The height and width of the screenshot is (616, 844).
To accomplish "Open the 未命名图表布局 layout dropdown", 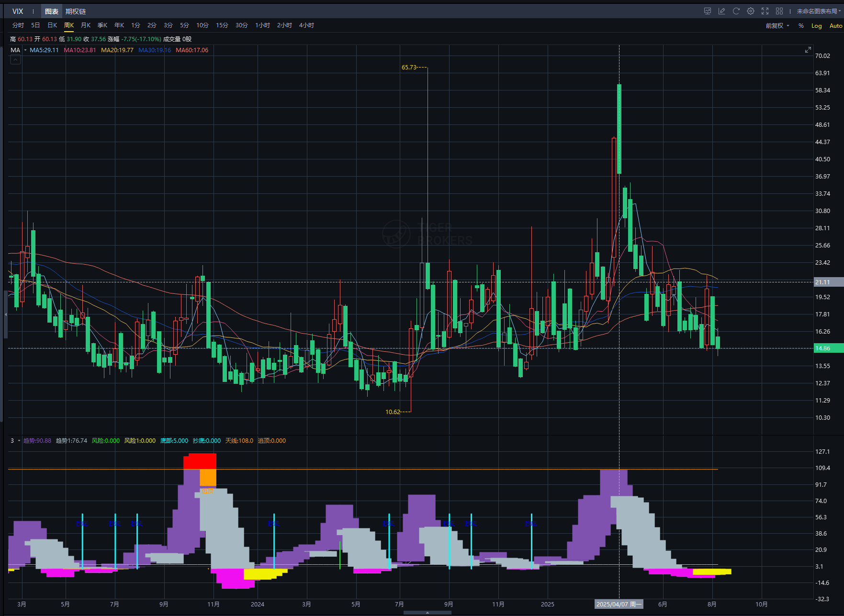I will coord(818,11).
